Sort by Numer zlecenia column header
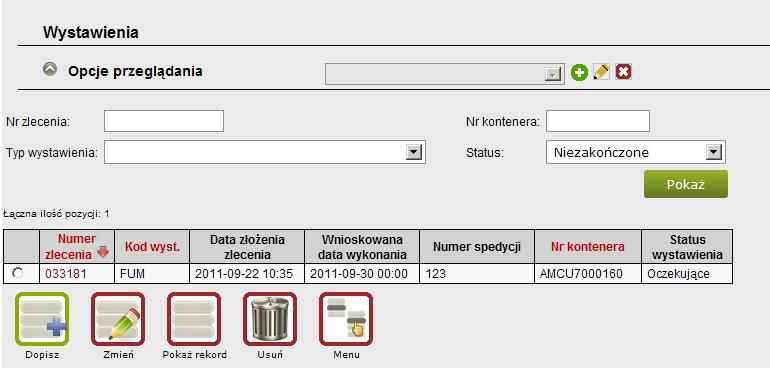This screenshot has width=770, height=368. (77, 247)
